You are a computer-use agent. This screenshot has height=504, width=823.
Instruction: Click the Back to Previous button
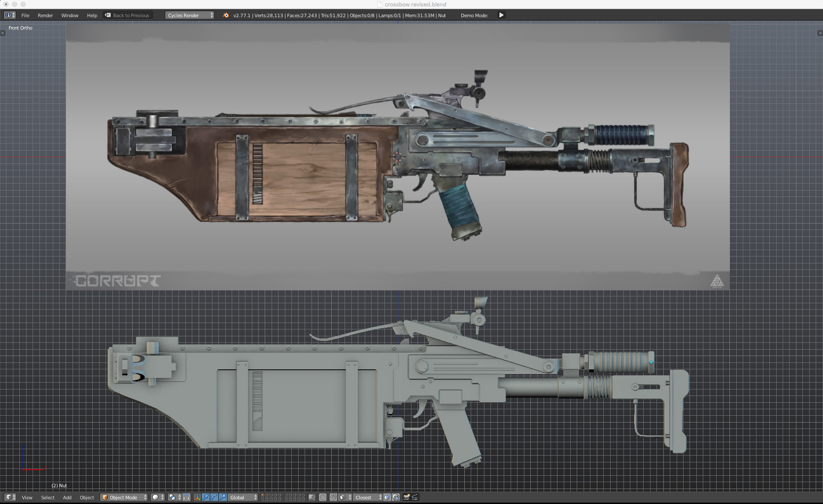[127, 15]
